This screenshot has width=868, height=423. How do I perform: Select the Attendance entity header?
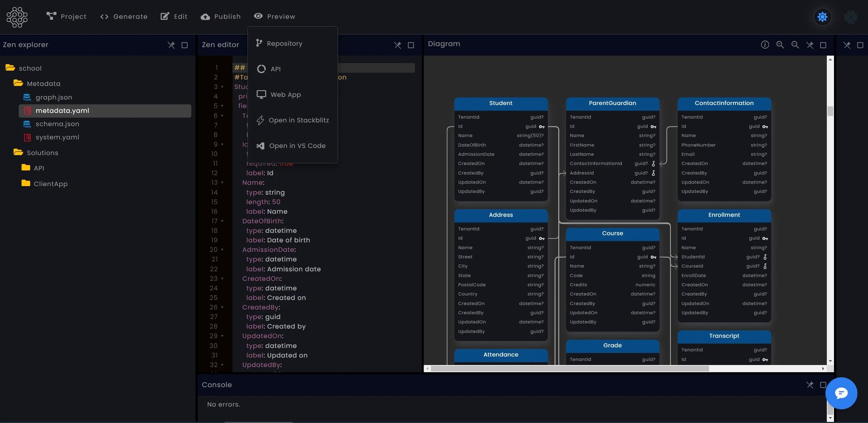501,355
